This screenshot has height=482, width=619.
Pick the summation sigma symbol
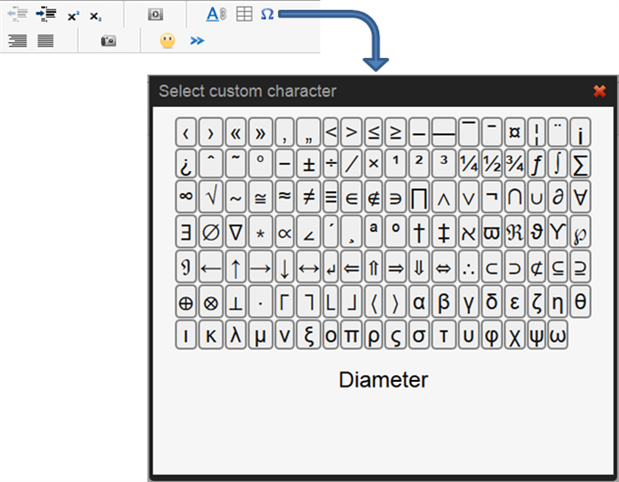pyautogui.click(x=581, y=163)
